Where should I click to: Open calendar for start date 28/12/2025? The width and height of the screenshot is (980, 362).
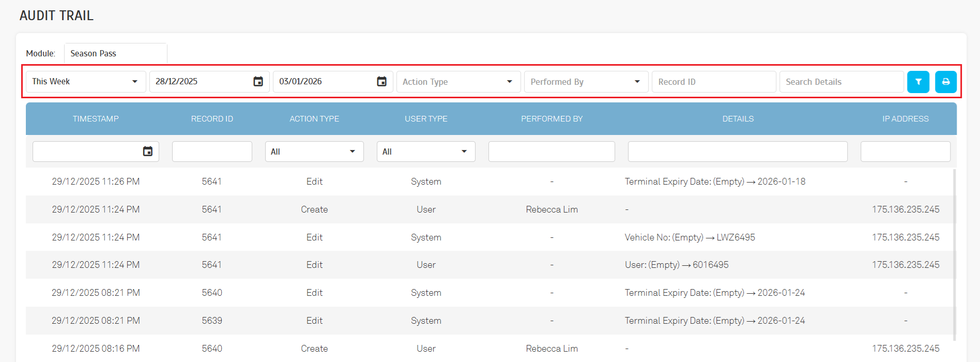258,82
